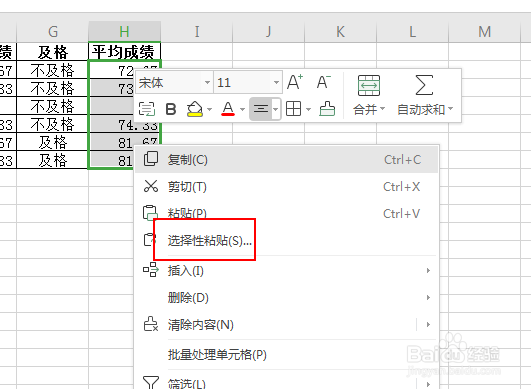The width and height of the screenshot is (531, 389).
Task: Select column G header
Action: click(x=52, y=32)
